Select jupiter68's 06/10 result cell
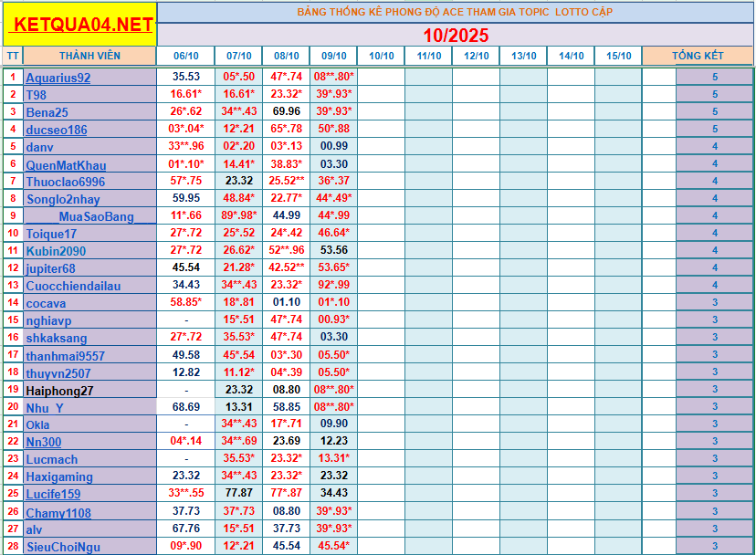The width and height of the screenshot is (756, 555). pos(186,268)
